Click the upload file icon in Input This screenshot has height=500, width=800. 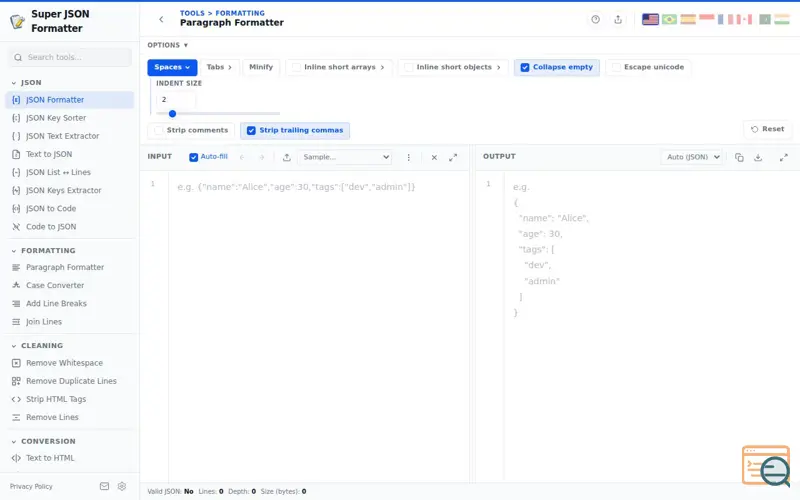[x=287, y=157]
